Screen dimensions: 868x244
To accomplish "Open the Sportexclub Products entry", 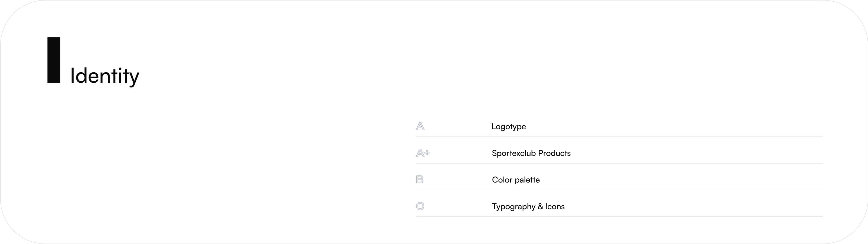I will (x=531, y=153).
